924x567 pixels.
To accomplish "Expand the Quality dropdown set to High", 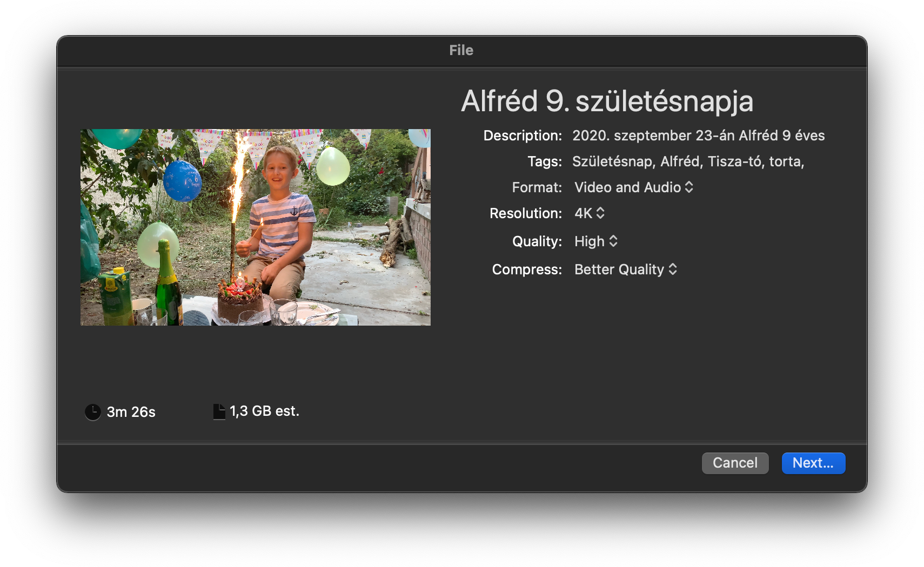I will tap(596, 241).
